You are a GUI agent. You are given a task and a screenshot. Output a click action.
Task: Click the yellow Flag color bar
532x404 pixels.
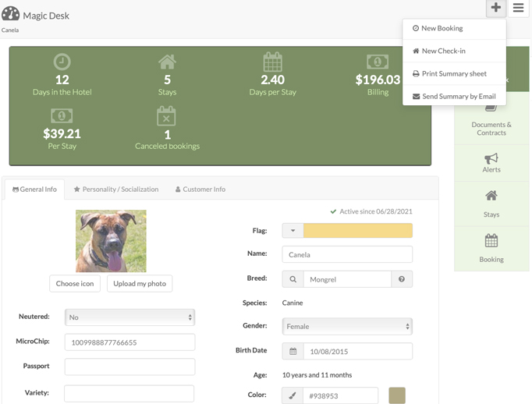pyautogui.click(x=358, y=231)
